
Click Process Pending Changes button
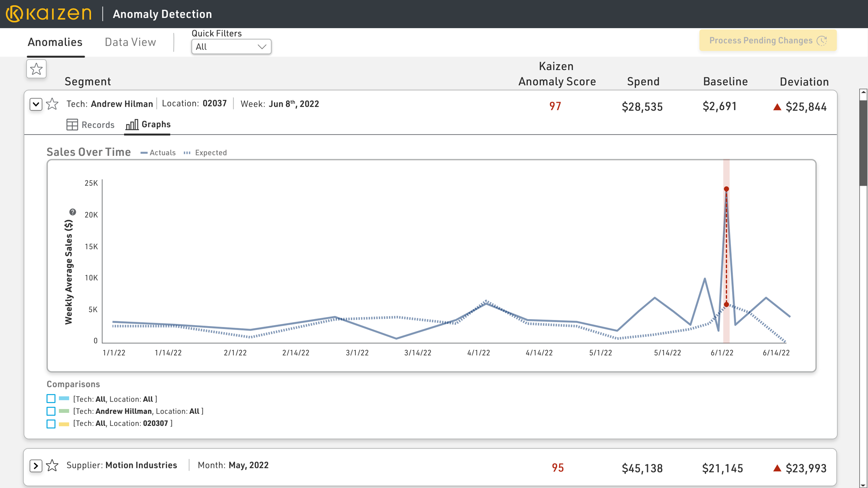click(x=768, y=40)
